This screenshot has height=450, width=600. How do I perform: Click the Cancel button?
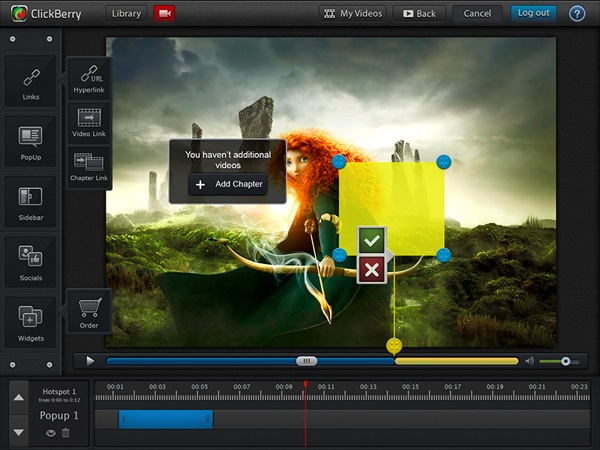pyautogui.click(x=477, y=13)
